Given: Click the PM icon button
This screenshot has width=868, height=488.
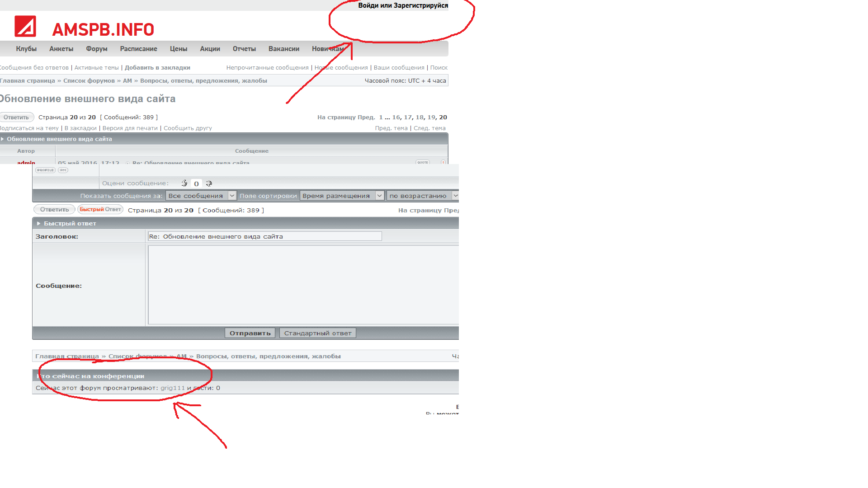Looking at the screenshot, I should pos(63,170).
